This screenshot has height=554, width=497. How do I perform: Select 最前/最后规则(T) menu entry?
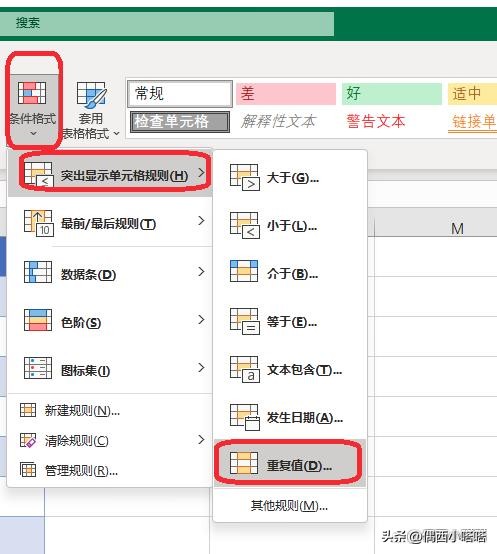point(110,223)
